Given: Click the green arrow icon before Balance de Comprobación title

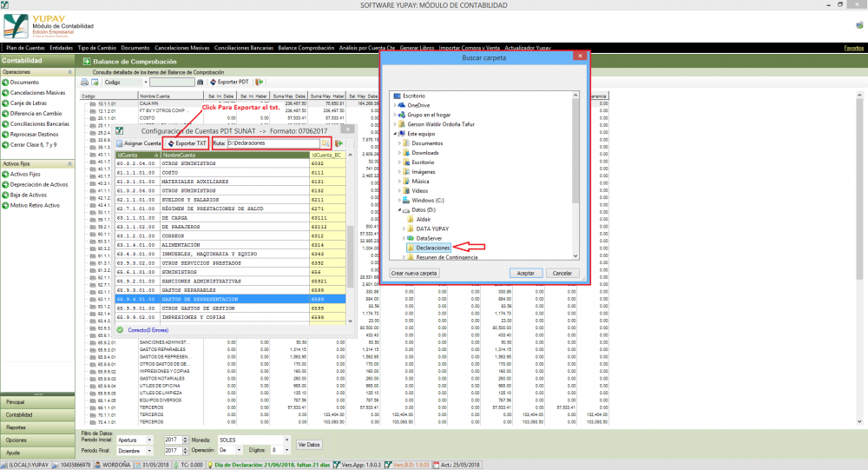Looking at the screenshot, I should pos(87,62).
